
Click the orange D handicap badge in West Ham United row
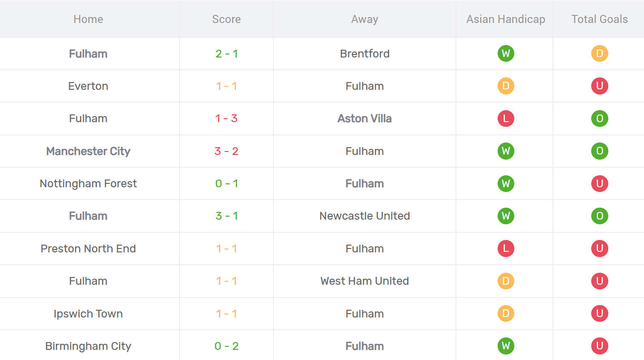point(506,281)
